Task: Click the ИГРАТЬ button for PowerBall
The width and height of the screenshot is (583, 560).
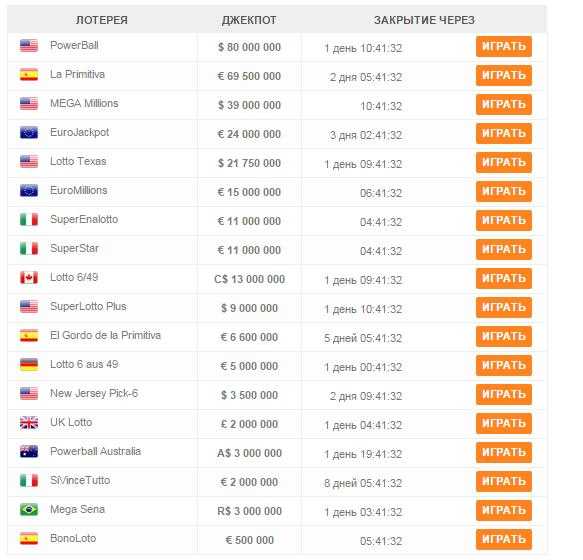Action: tap(504, 46)
